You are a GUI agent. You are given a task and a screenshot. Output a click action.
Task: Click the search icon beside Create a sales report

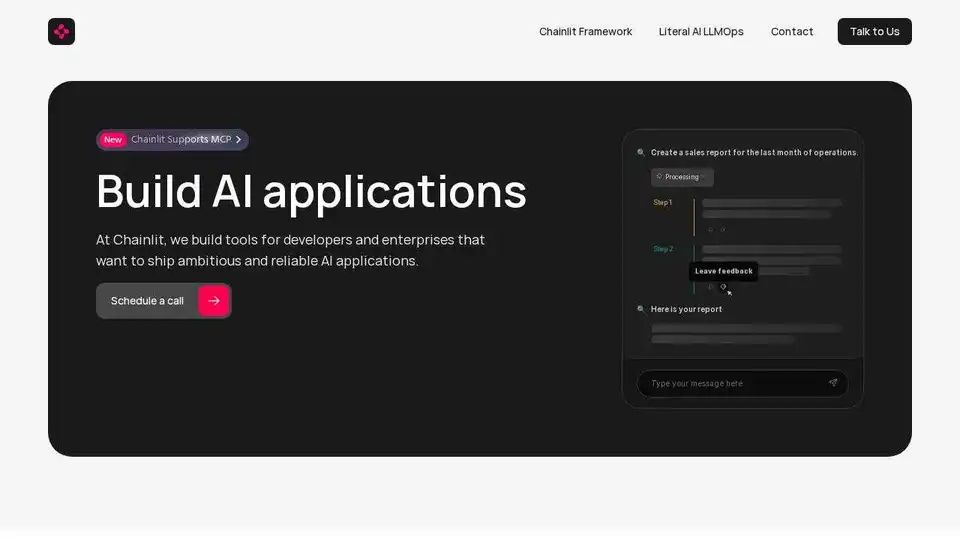(x=640, y=152)
